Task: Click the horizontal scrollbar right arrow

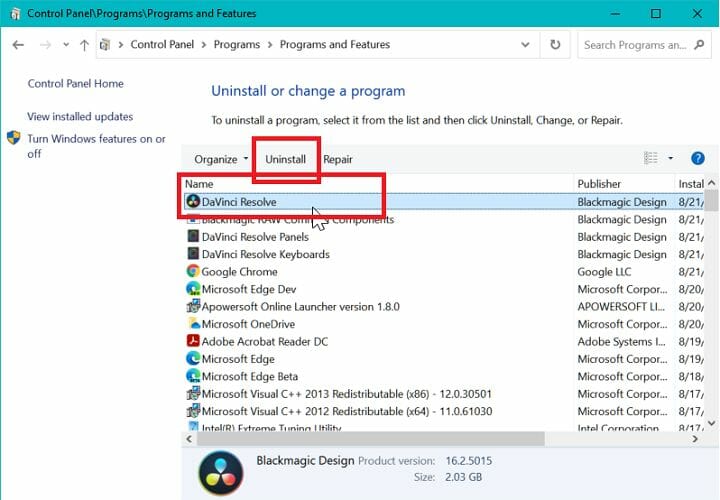Action: [695, 439]
